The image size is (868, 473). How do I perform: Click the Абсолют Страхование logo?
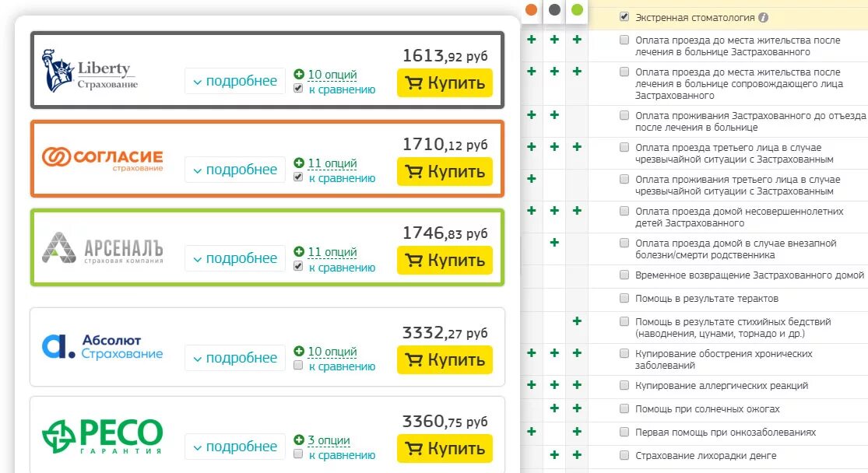point(103,347)
